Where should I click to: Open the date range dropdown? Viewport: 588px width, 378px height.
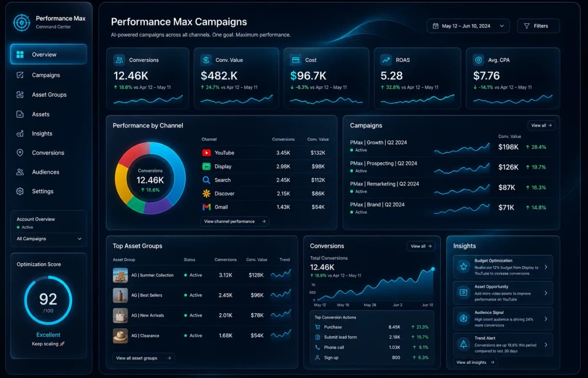(x=468, y=26)
